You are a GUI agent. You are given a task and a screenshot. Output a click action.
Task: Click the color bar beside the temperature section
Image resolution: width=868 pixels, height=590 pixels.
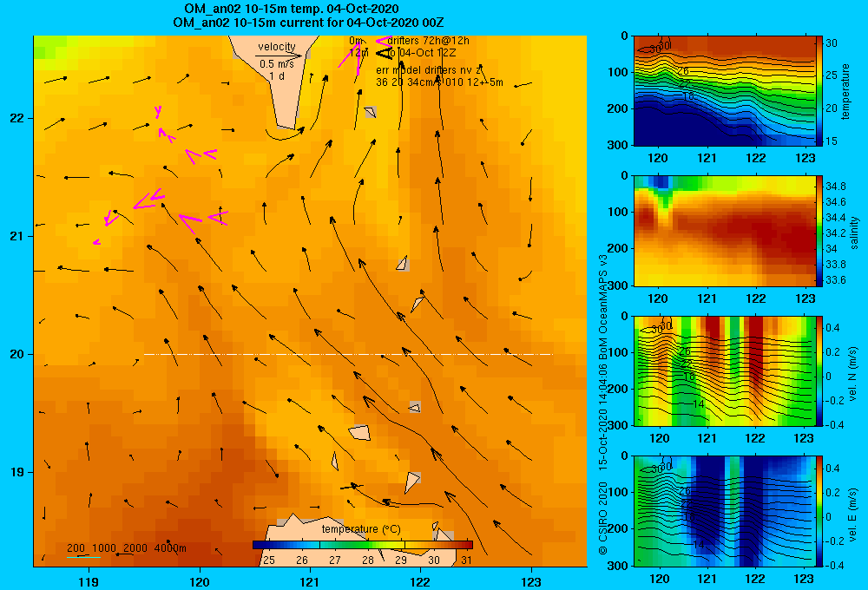819,91
